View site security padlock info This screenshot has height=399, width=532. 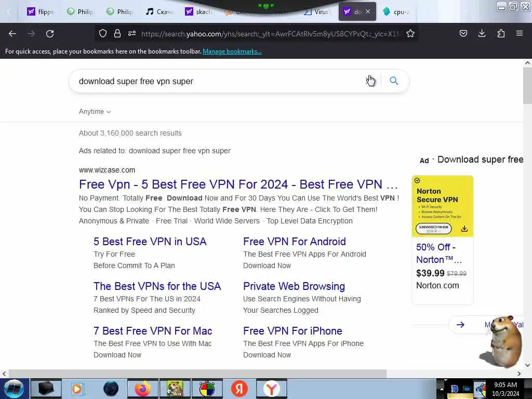coord(117,33)
